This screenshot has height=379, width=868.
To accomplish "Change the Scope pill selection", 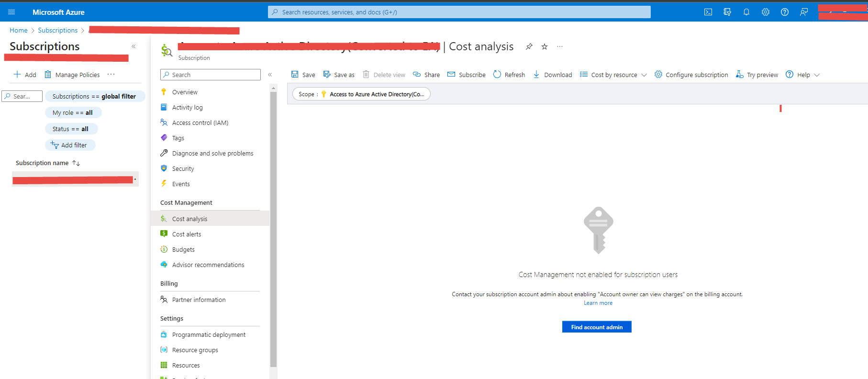I will 361,94.
